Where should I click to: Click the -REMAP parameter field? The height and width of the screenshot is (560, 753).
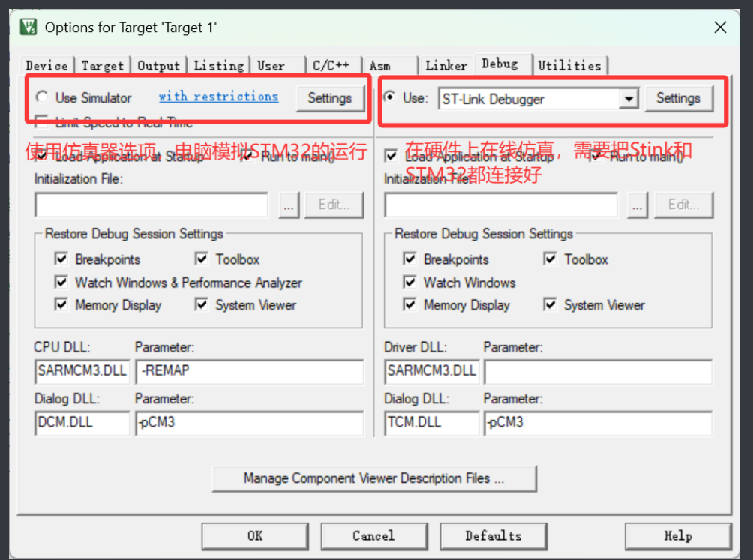(x=250, y=371)
